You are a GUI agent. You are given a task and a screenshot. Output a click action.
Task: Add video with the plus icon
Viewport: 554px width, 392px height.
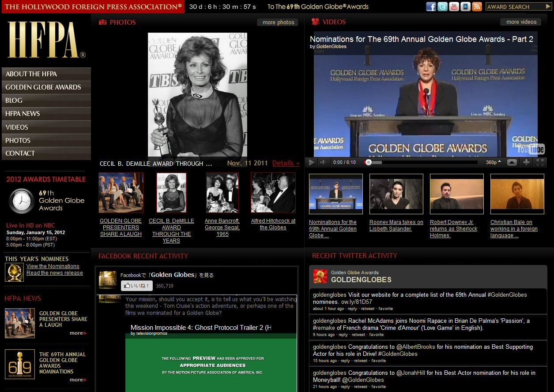coord(526,162)
